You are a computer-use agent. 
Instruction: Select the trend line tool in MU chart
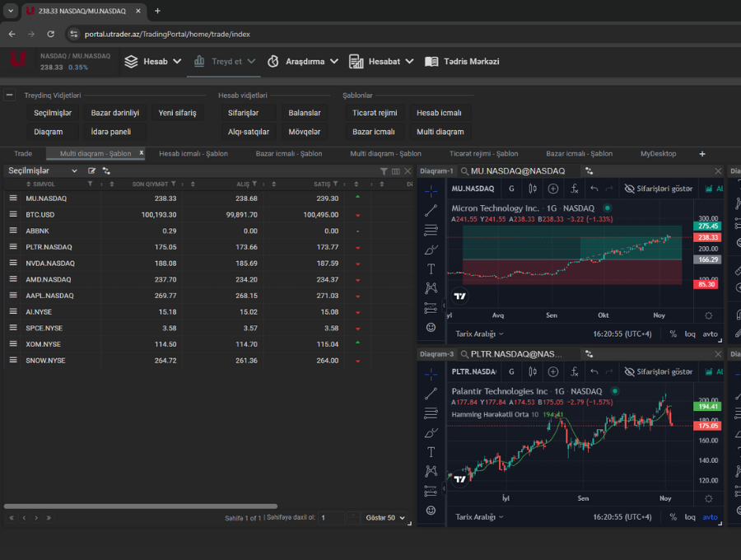point(431,211)
